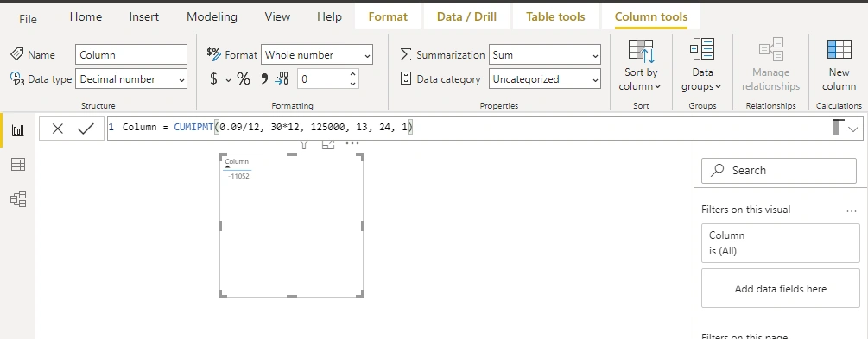Image resolution: width=868 pixels, height=339 pixels.
Task: Click the -11052 value in the table
Action: pyautogui.click(x=238, y=176)
